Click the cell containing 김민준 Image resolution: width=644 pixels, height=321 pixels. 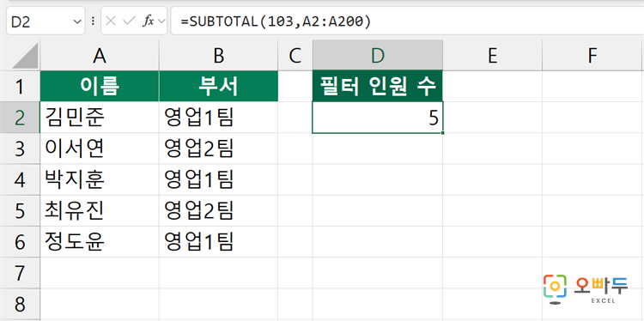tap(100, 118)
